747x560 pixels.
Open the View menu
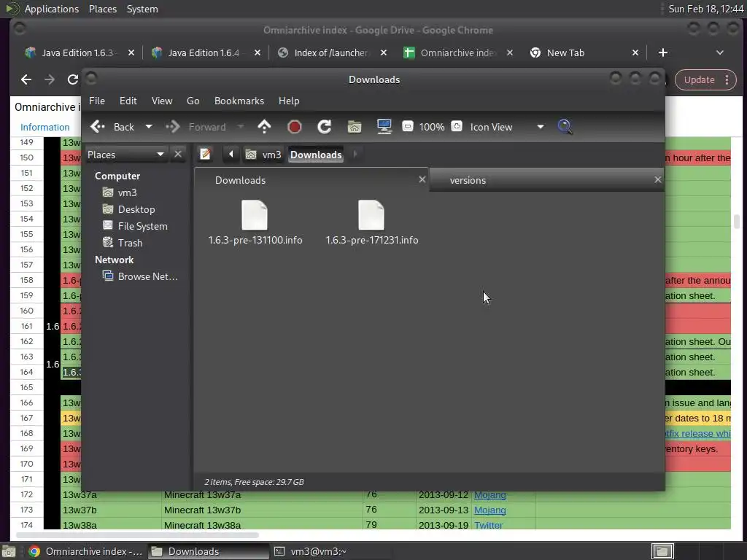point(162,101)
